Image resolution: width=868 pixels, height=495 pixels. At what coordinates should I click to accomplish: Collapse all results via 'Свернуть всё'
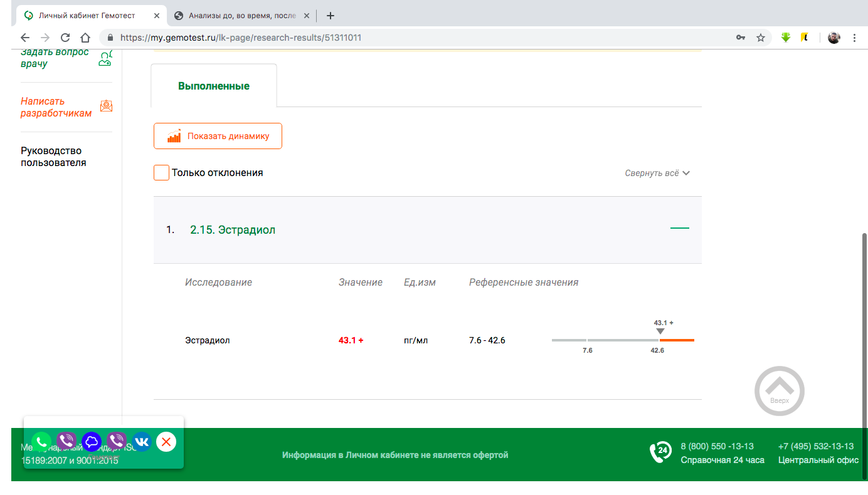pyautogui.click(x=657, y=173)
